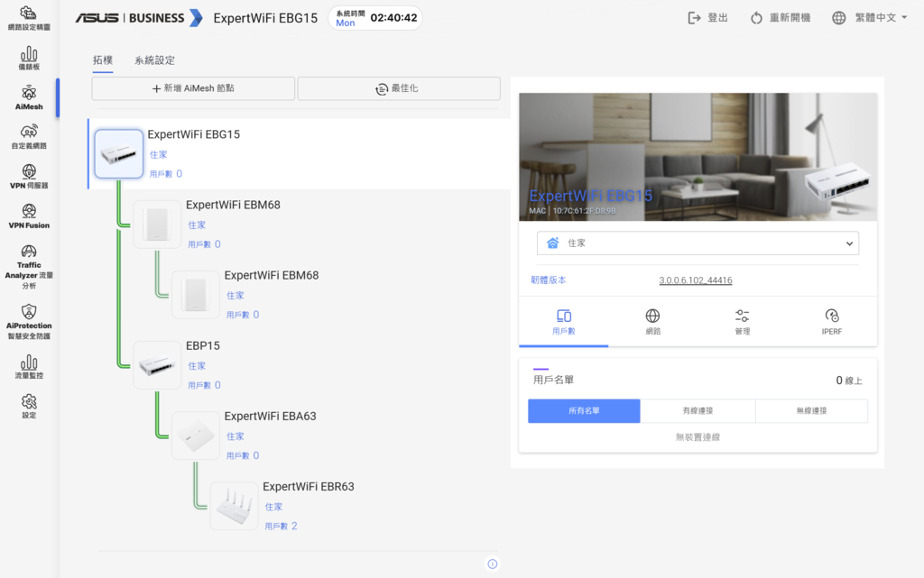Select the ExpertWiFi EBG15 node name
924x578 pixels.
coord(193,134)
